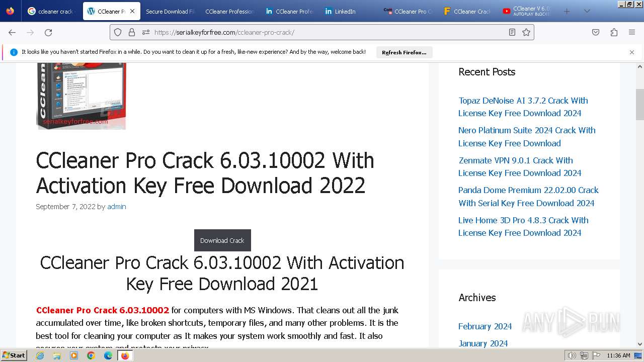644x362 pixels.
Task: Switch to the CCleaner Pro C tab
Action: pos(408,11)
